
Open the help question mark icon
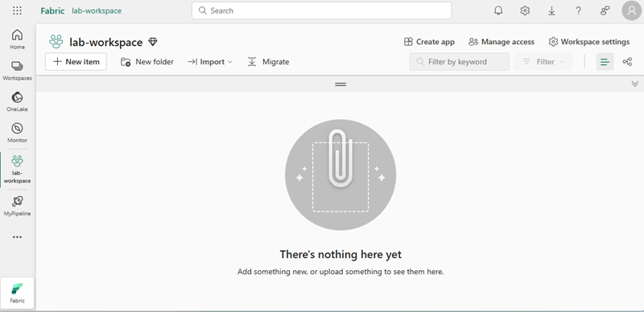click(578, 10)
